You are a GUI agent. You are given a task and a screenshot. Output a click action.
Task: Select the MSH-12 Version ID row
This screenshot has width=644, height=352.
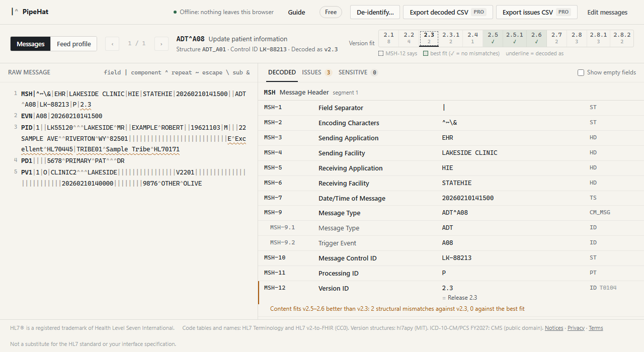pos(451,293)
